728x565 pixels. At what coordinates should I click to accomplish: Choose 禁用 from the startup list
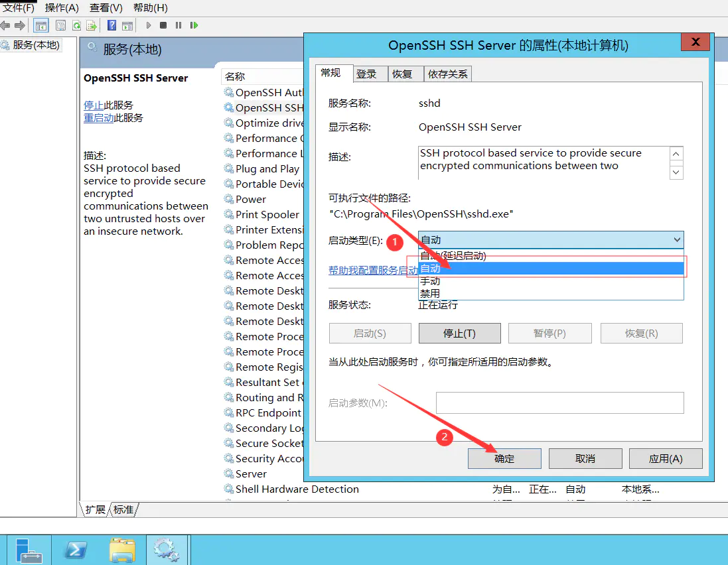coord(551,294)
